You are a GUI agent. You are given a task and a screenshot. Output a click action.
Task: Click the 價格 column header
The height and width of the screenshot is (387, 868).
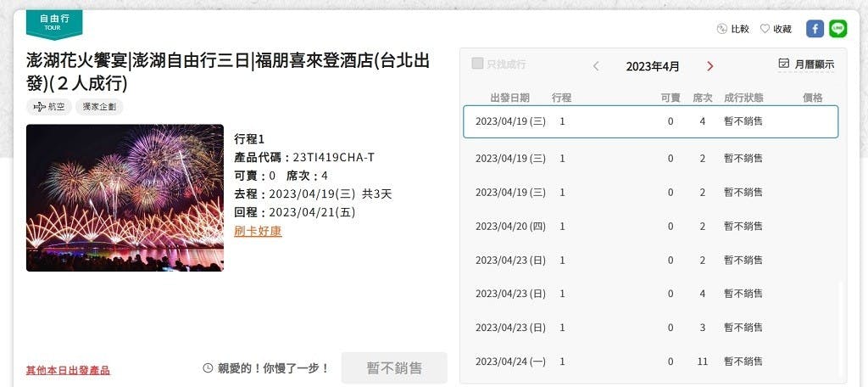point(813,98)
